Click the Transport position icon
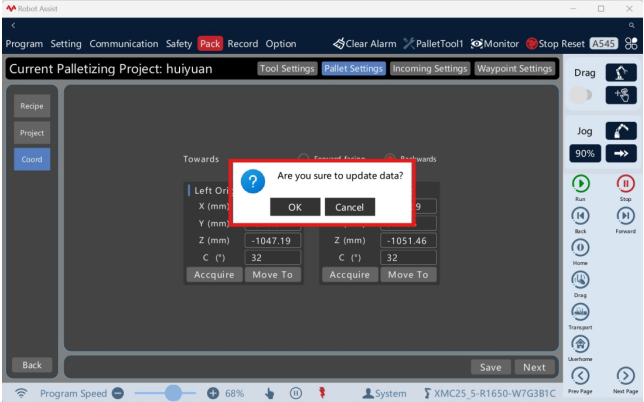This screenshot has width=644, height=402. click(x=580, y=312)
